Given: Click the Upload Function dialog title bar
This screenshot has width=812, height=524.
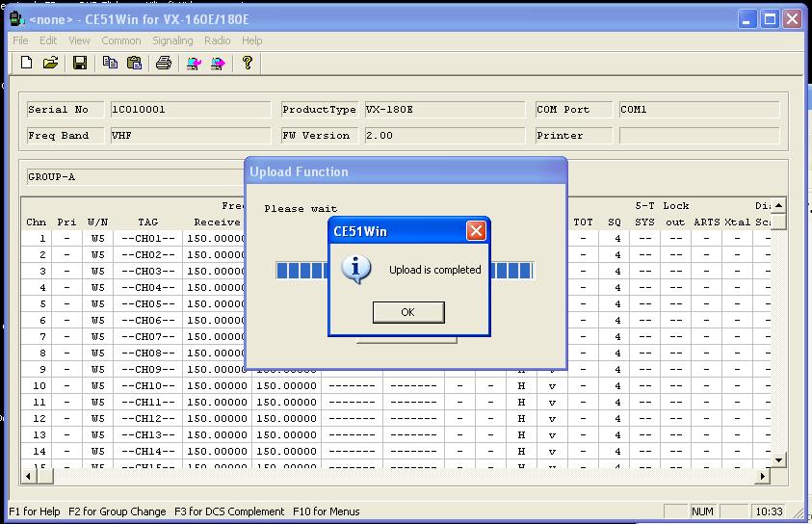Looking at the screenshot, I should (x=406, y=171).
